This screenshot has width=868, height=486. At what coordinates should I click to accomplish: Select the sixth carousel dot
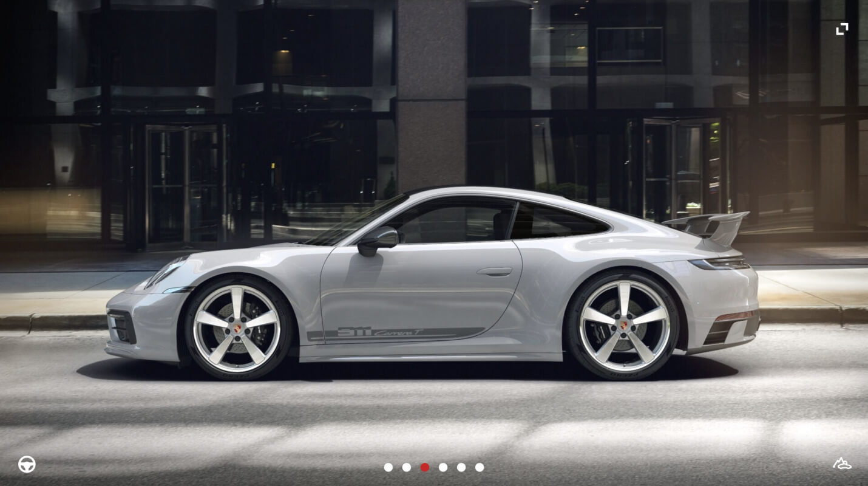[480, 467]
